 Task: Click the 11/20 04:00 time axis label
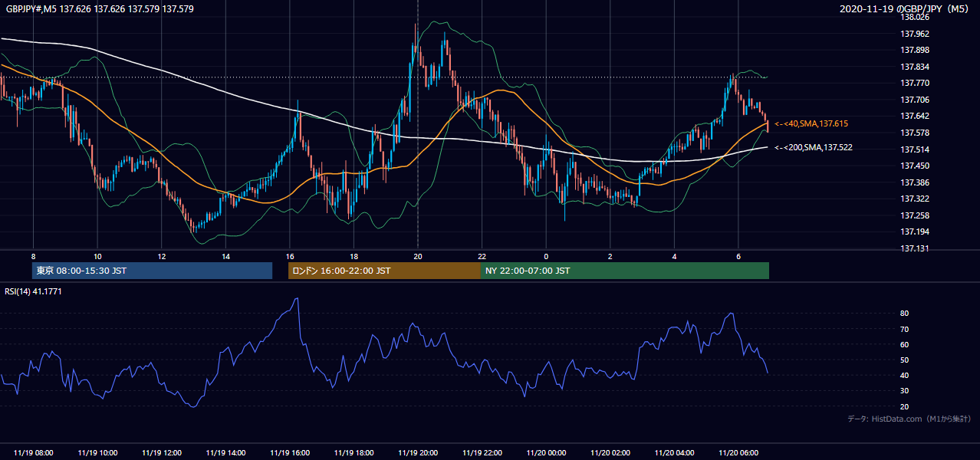674,453
